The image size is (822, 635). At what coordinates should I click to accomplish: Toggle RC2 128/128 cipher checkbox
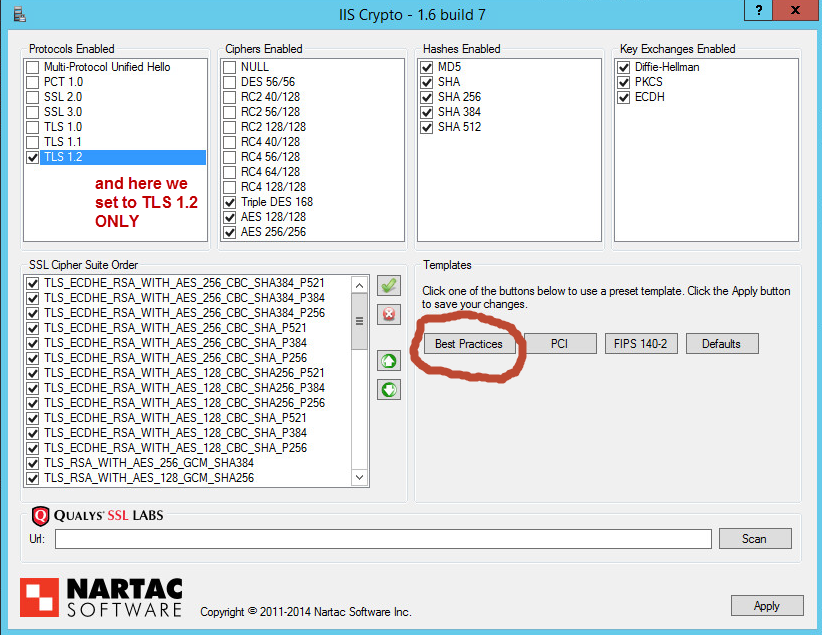(229, 127)
